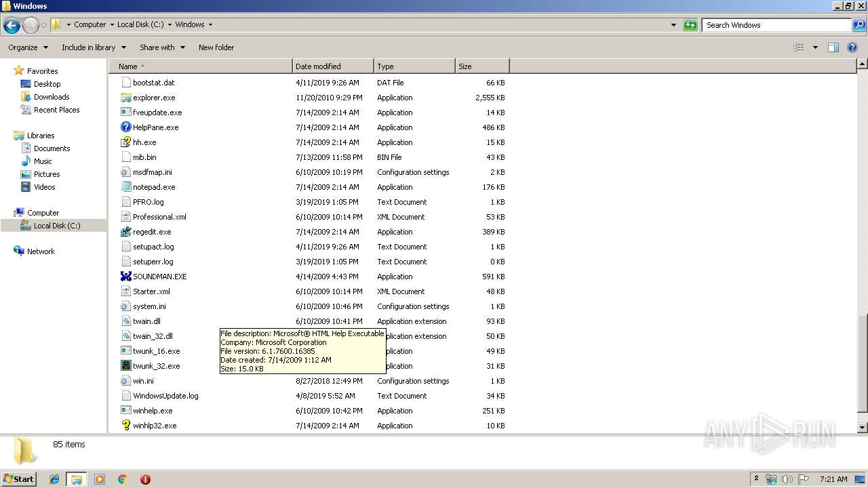Select the notepad.exe icon
Viewport: 868px width, 488px height.
pyautogui.click(x=125, y=187)
